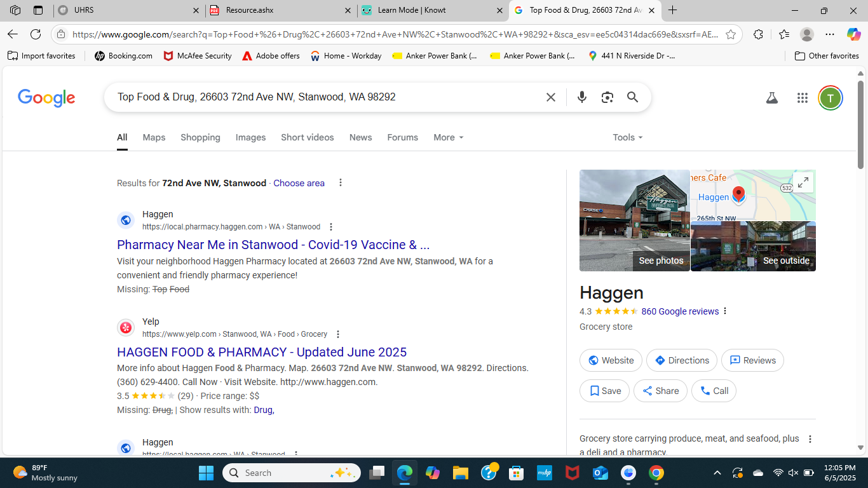Viewport: 868px width, 488px height.
Task: Switch to the UHRS browser tab
Action: [x=127, y=10]
